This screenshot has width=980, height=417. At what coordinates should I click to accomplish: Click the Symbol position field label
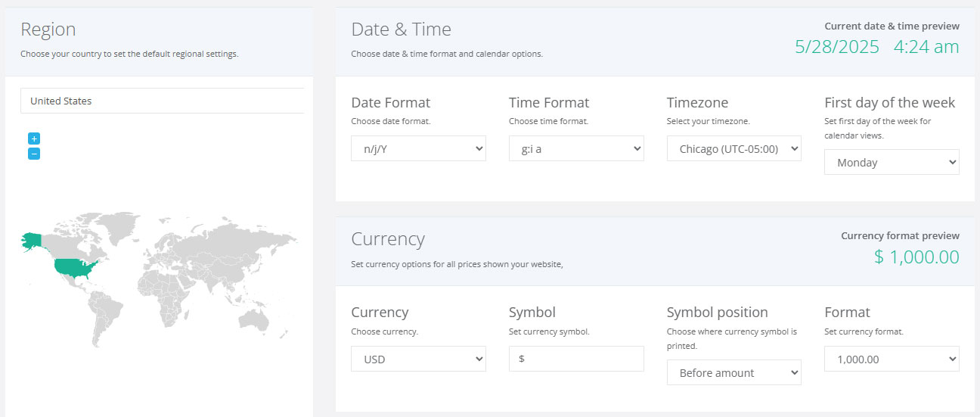[717, 312]
